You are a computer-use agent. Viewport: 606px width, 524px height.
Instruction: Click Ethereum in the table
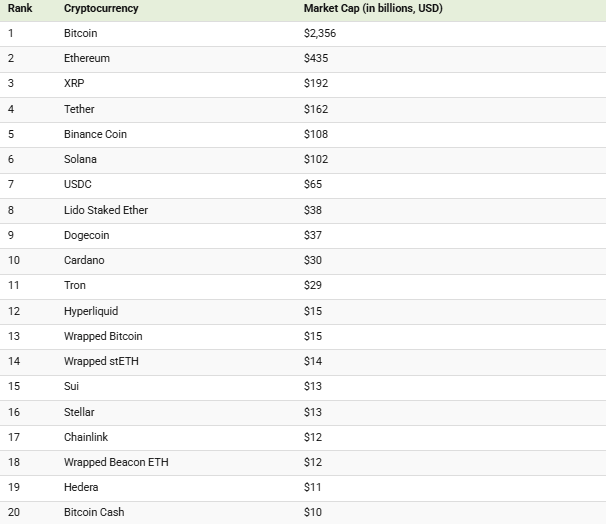tap(87, 58)
